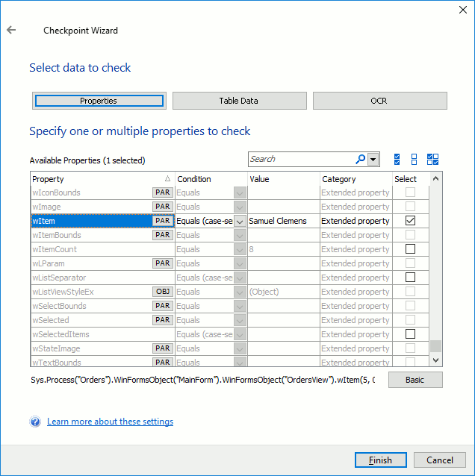This screenshot has width=475, height=476.
Task: Sort by the Value column header
Action: (x=284, y=179)
